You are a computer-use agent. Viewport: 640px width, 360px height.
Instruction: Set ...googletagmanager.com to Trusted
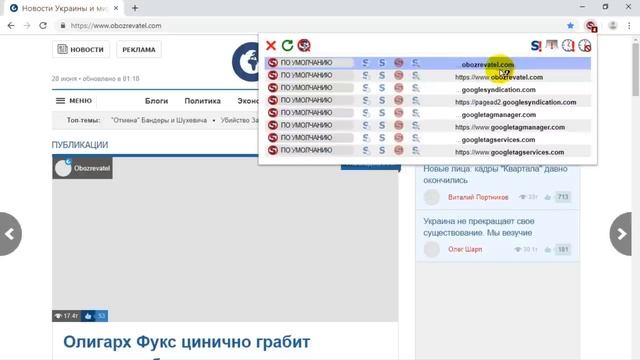coord(382,113)
